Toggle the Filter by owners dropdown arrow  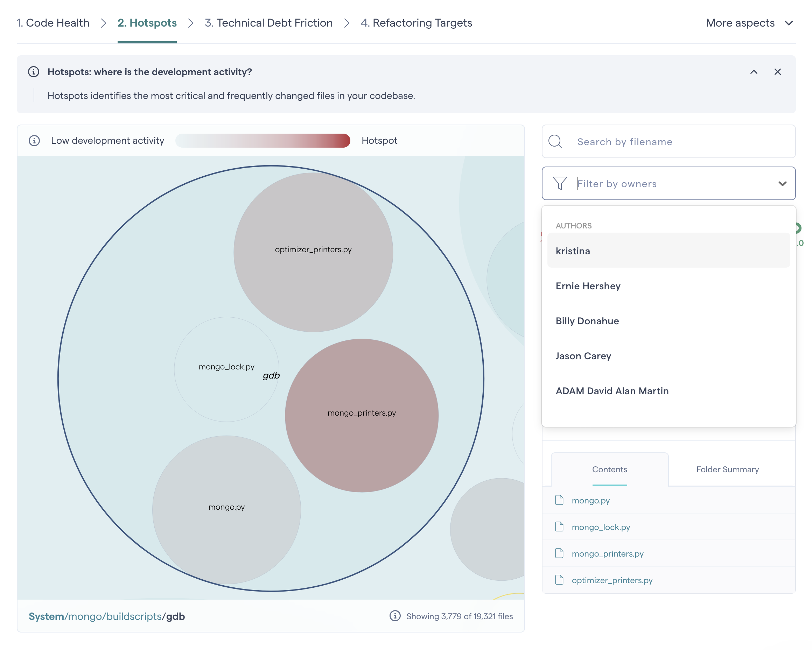click(782, 184)
